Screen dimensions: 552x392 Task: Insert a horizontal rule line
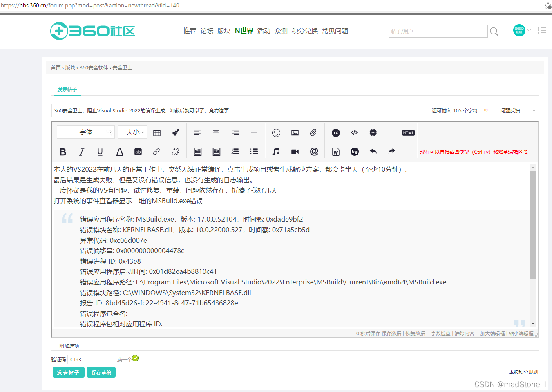click(254, 132)
